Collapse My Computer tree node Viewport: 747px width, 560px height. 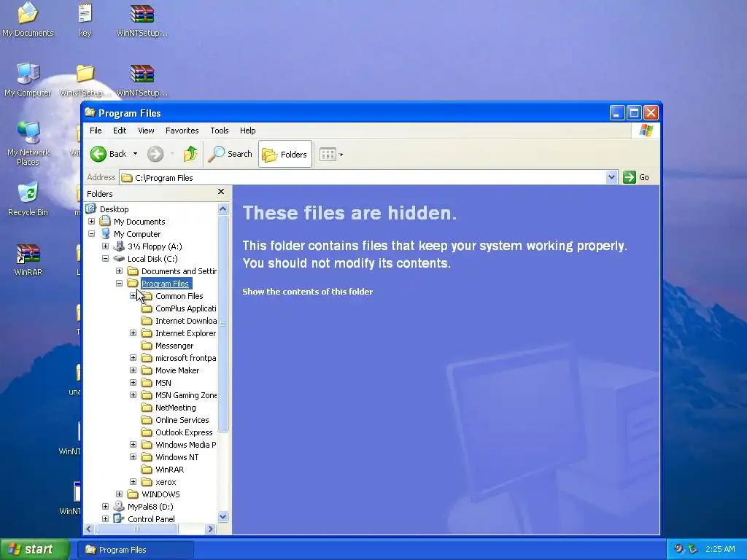(91, 234)
